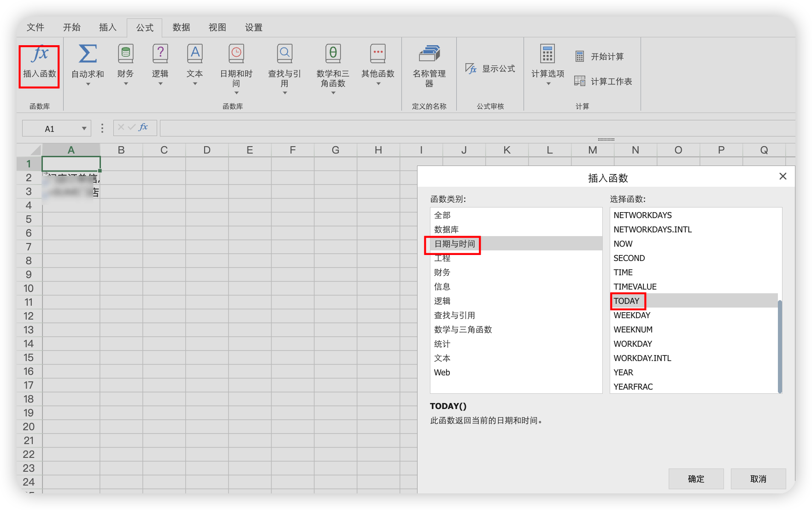
Task: Select the Database (数据库) category
Action: coord(516,229)
